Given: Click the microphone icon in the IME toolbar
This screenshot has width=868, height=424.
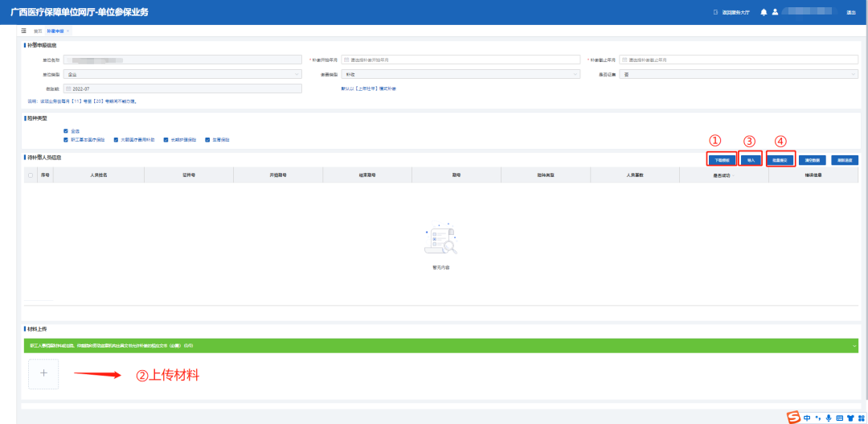Looking at the screenshot, I should point(829,418).
